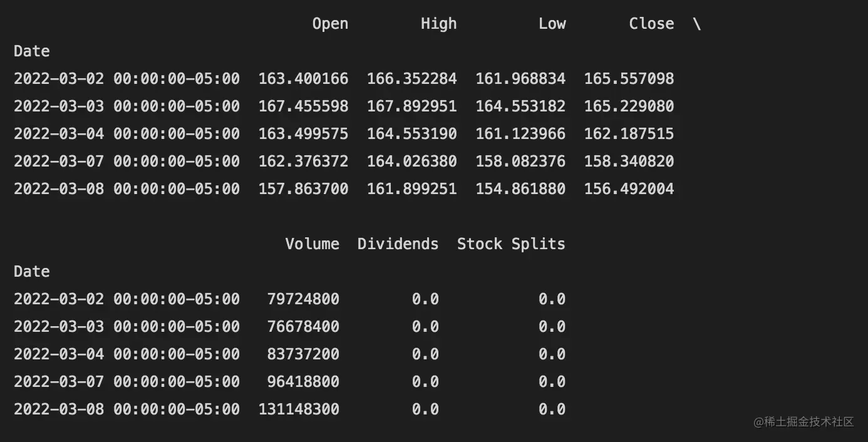
Task: Click the number 157.863700
Action: pos(303,189)
